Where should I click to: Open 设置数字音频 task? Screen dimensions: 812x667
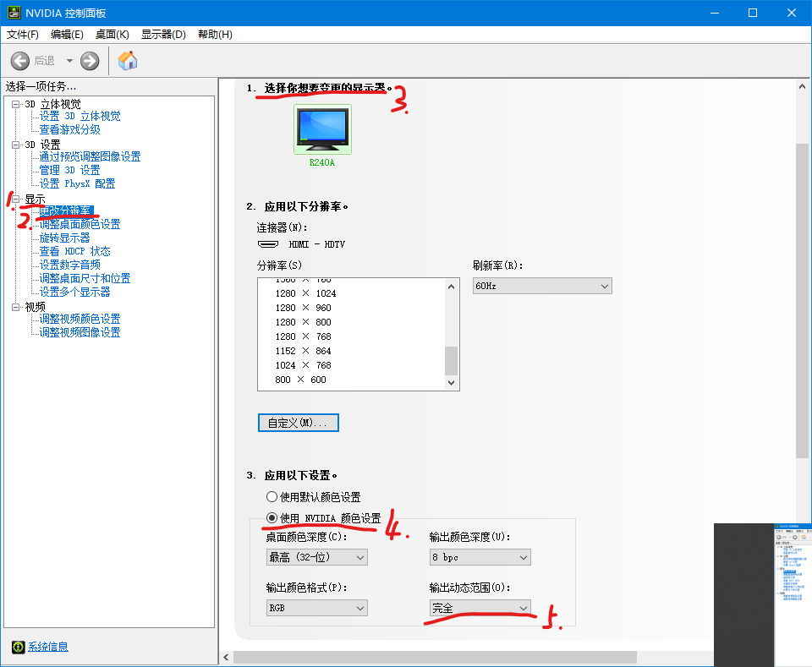pyautogui.click(x=70, y=265)
